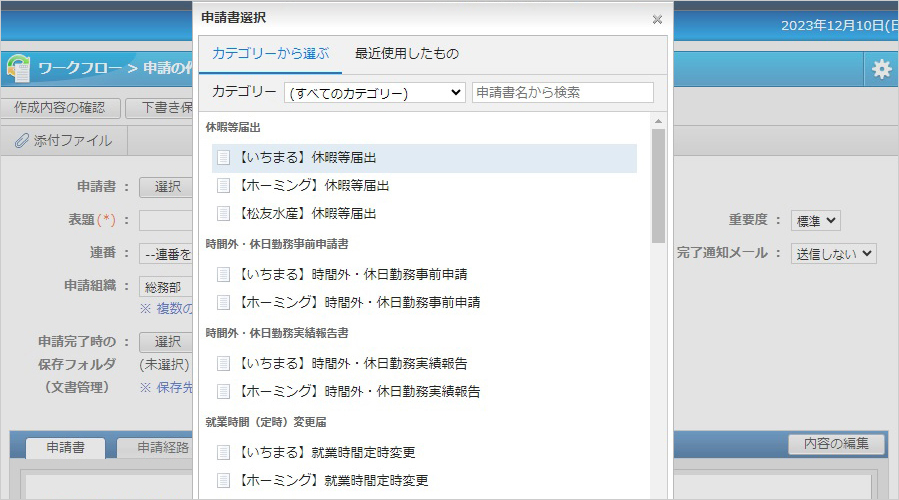Select 【いちまる】休暇等届出 form
Screen dimensions: 899x500
pos(424,158)
